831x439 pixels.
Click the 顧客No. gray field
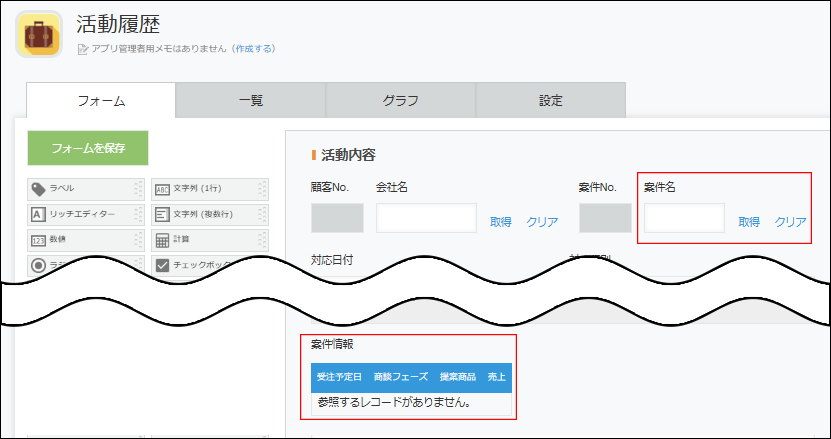pos(337,218)
